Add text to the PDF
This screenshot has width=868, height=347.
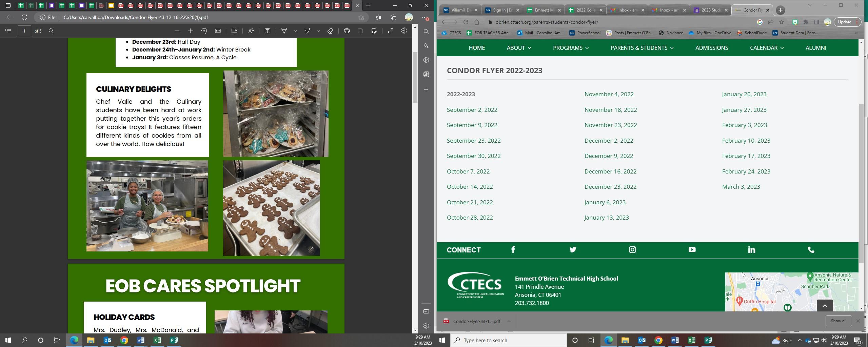[x=268, y=31]
